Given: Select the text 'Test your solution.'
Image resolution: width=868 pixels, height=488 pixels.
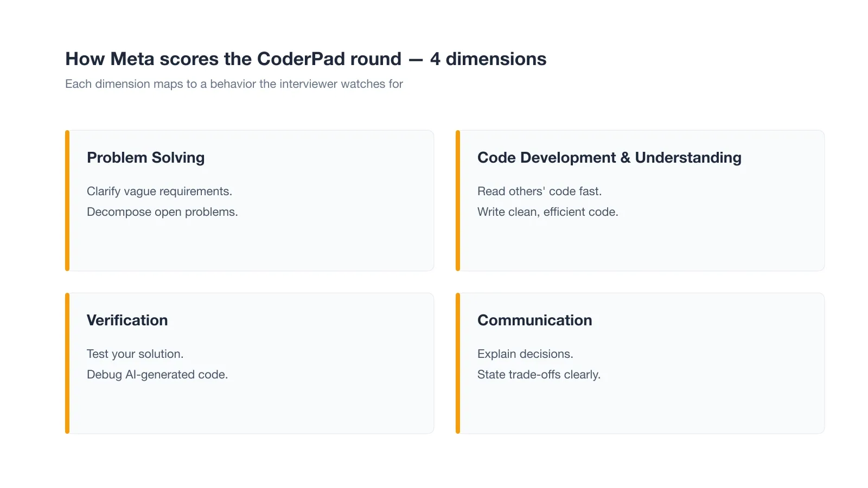Looking at the screenshot, I should 135,354.
